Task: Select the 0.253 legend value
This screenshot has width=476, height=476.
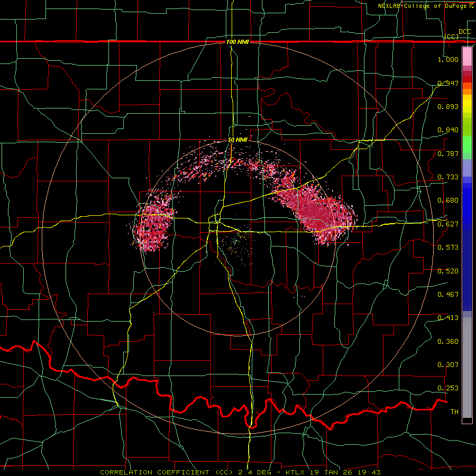Action: click(448, 388)
